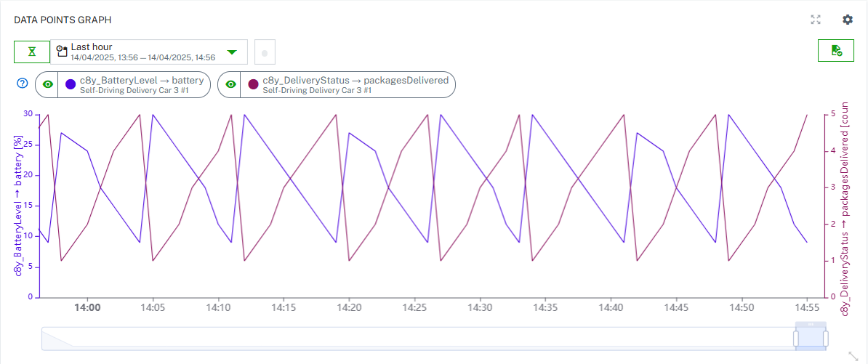
Task: Open the Last hour time range dropdown
Action: coord(149,52)
